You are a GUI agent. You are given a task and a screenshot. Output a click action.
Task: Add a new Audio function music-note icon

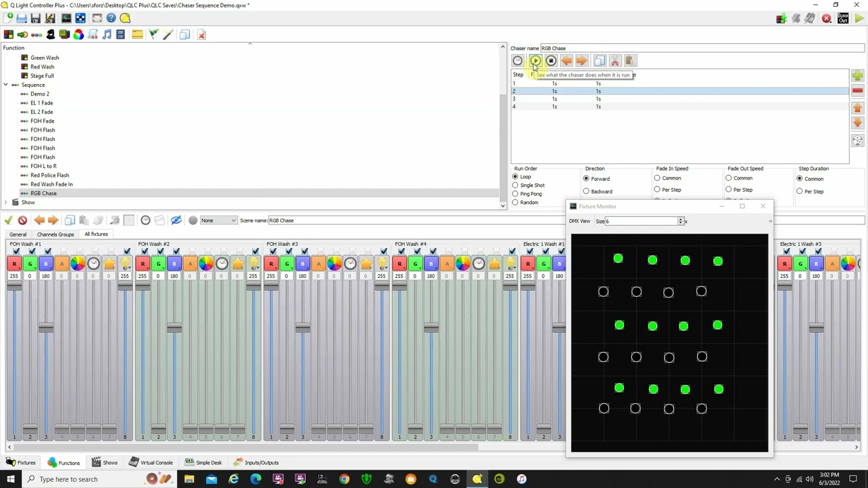point(107,35)
